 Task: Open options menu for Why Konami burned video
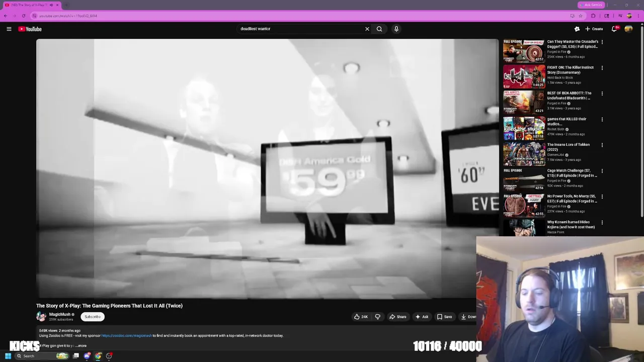[x=602, y=222]
